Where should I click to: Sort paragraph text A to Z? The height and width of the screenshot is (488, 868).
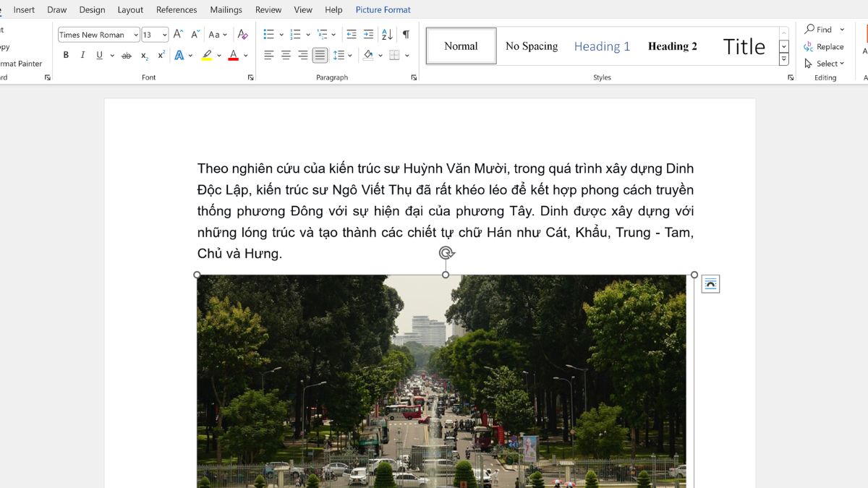point(387,34)
